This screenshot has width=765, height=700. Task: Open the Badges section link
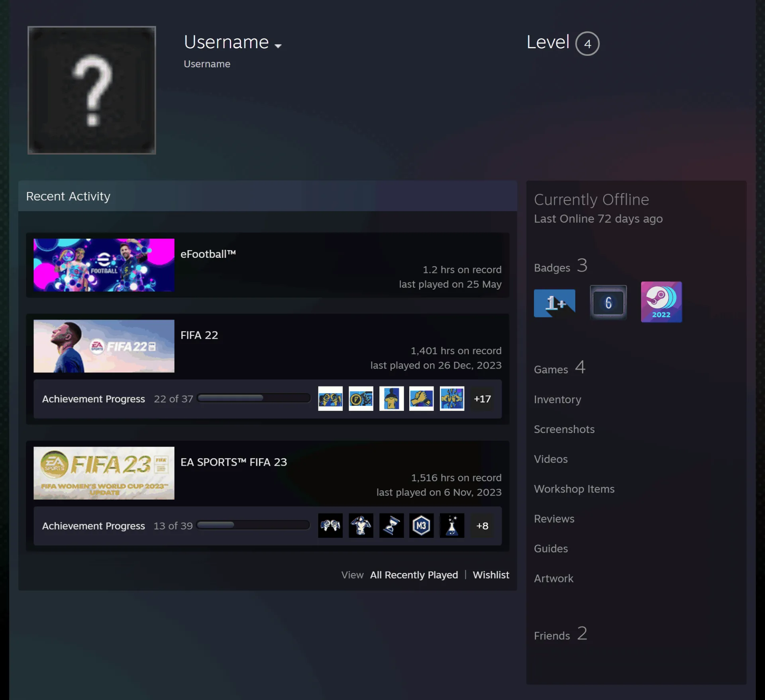click(561, 266)
